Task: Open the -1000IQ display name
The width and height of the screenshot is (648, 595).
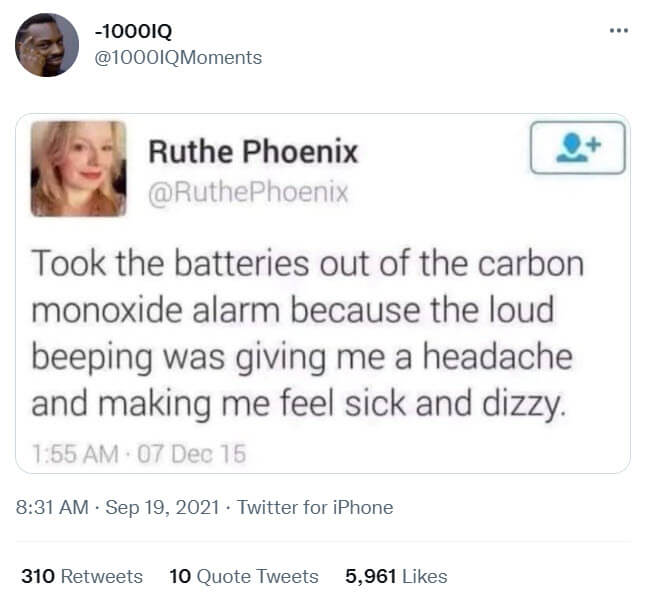Action: tap(133, 31)
